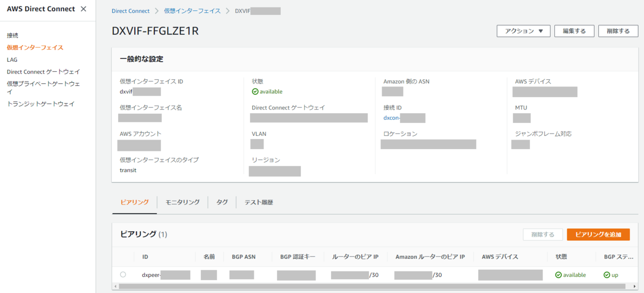Click the DXVIF-FFGLZE1R page title

pyautogui.click(x=155, y=31)
